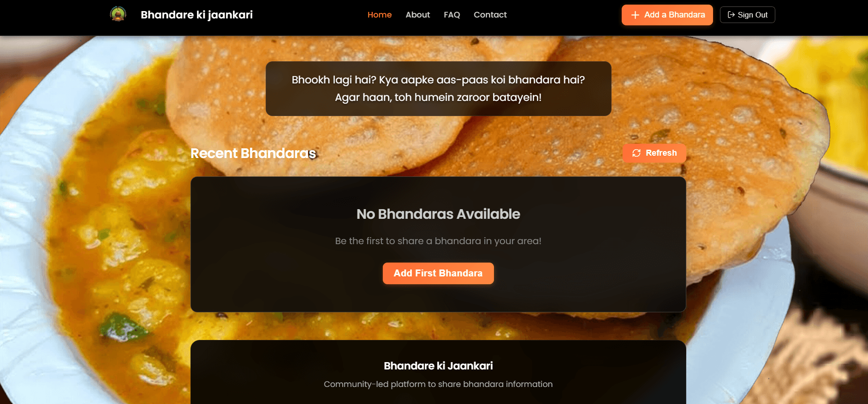
Task: Click the Bhandare ki jaankari site title
Action: pos(196,15)
